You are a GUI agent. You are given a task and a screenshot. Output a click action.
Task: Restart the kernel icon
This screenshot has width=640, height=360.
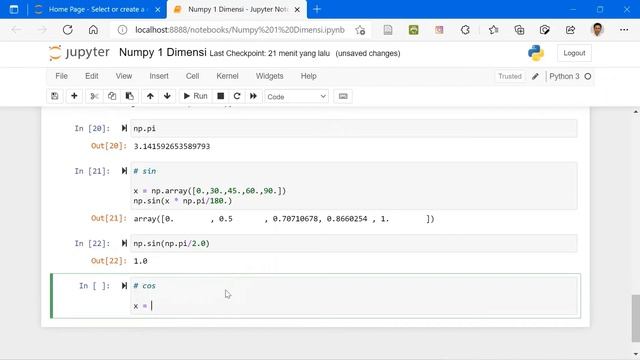pyautogui.click(x=237, y=96)
